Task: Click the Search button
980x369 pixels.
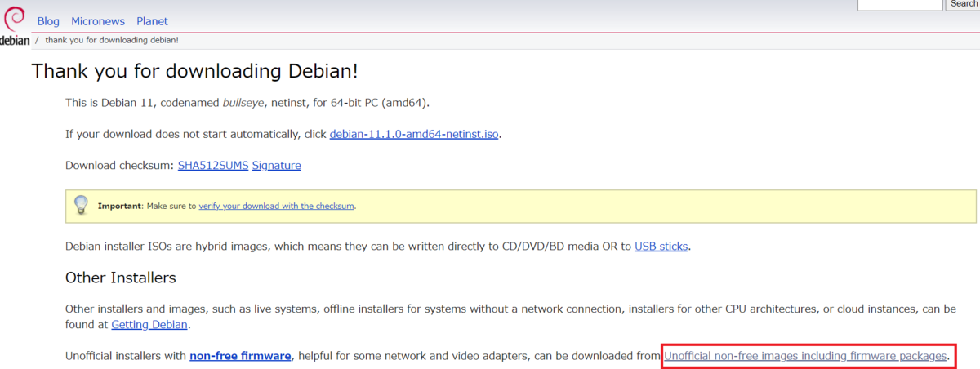Action: [x=964, y=4]
